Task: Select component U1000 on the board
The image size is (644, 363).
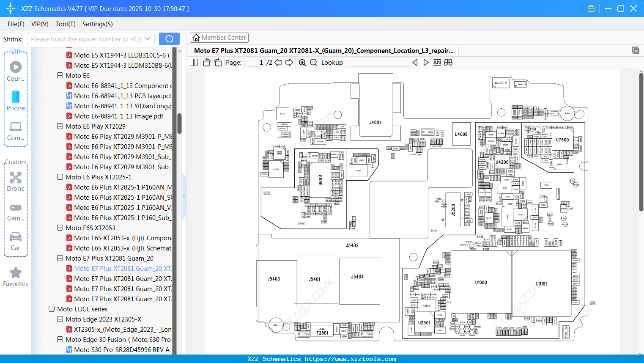Action: pyautogui.click(x=481, y=282)
